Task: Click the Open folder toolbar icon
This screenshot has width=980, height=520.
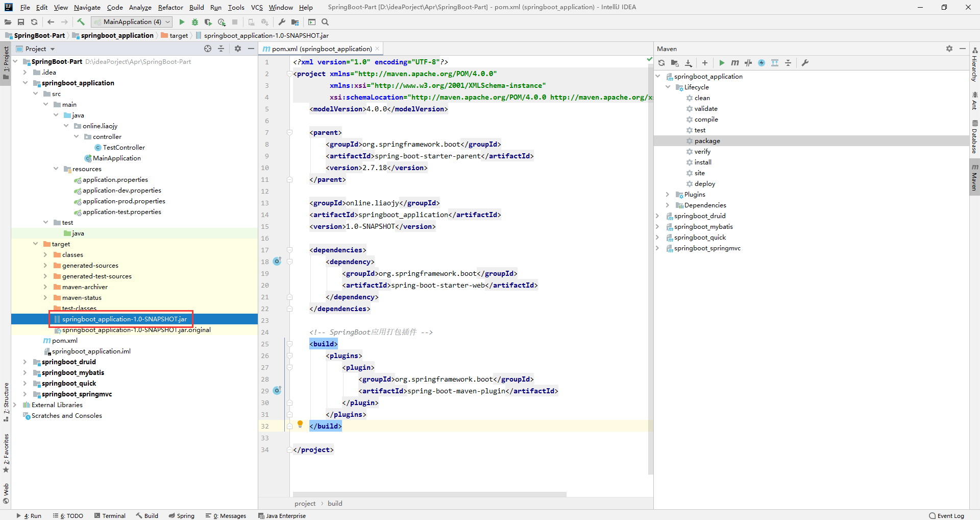Action: click(8, 22)
